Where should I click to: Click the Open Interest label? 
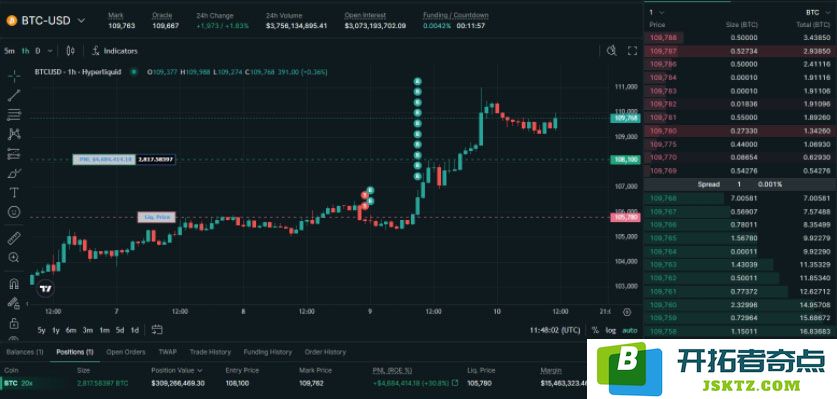(x=365, y=15)
